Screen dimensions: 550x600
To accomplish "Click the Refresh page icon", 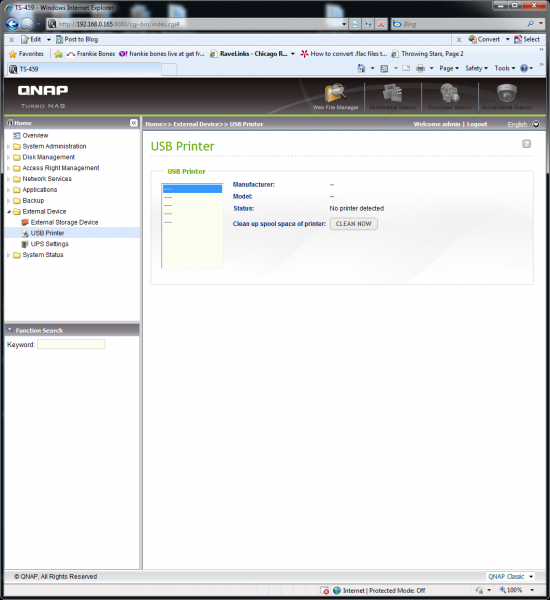I will (368, 24).
